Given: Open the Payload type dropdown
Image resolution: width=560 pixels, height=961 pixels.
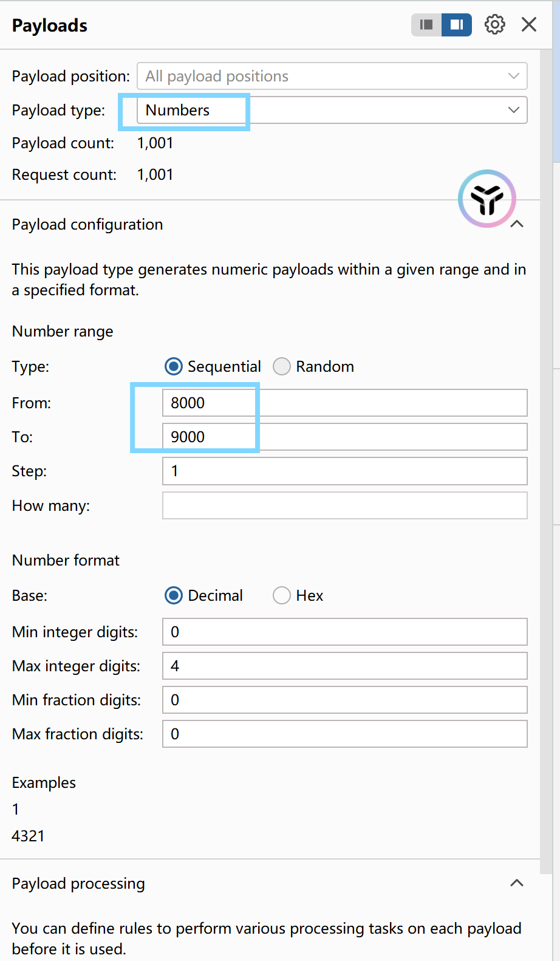Looking at the screenshot, I should coord(332,110).
